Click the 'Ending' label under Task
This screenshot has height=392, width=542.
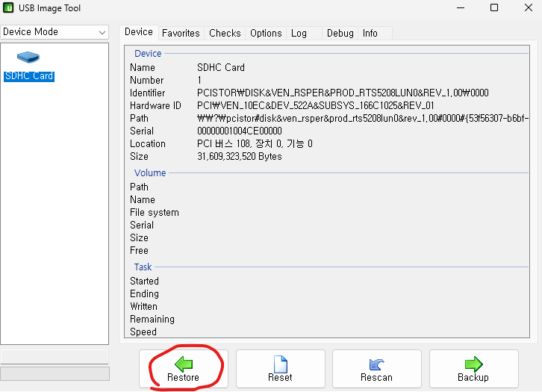pyautogui.click(x=145, y=294)
